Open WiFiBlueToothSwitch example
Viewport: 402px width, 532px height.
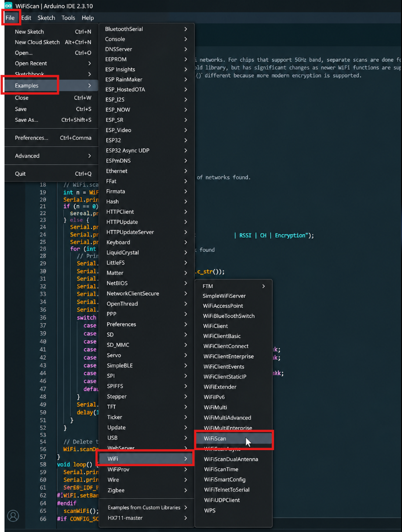(x=234, y=316)
